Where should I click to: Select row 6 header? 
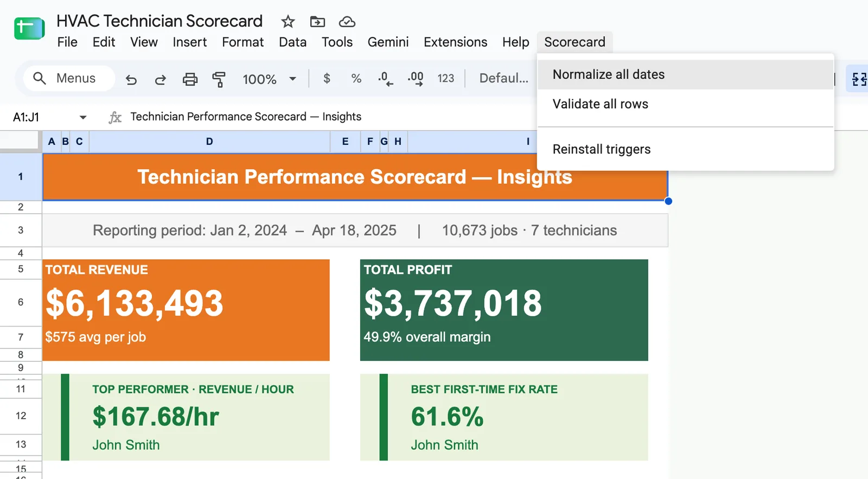[21, 302]
